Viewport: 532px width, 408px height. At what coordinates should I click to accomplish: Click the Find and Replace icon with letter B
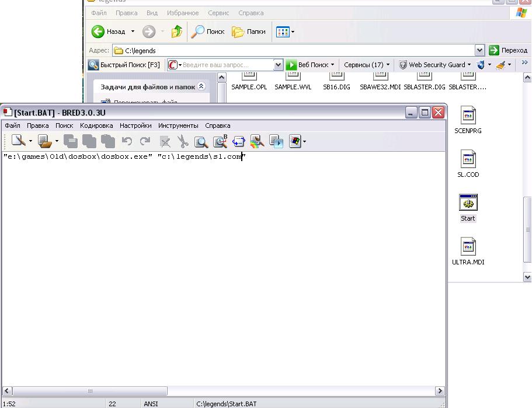coord(220,141)
